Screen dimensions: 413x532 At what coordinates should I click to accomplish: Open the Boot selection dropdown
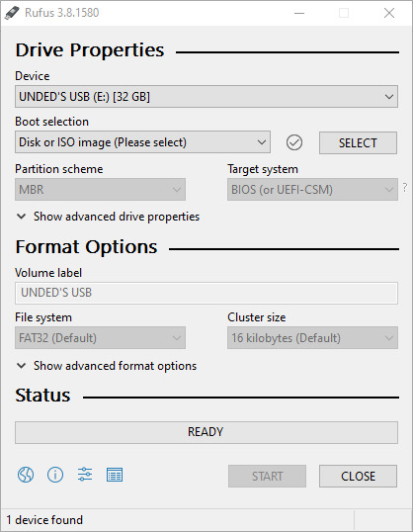(142, 142)
